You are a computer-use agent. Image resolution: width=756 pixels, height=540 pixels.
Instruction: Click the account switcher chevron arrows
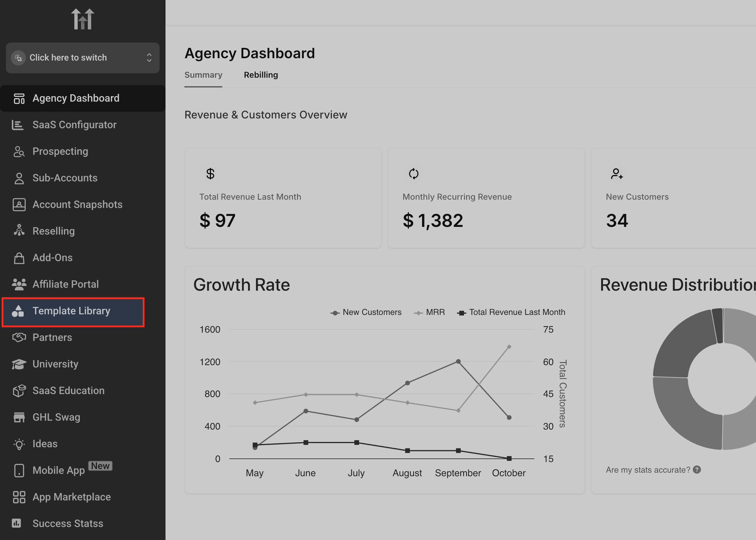tap(149, 58)
